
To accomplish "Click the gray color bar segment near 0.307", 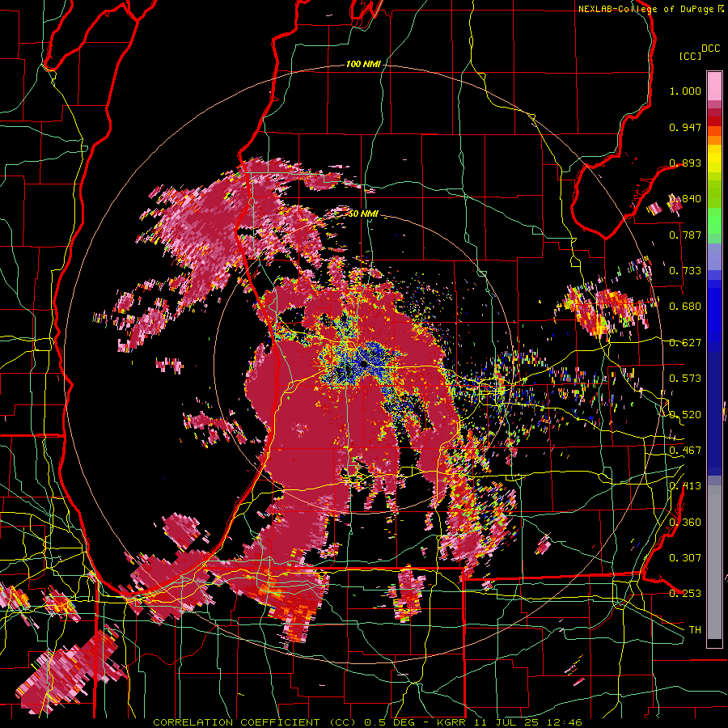I will tap(714, 562).
